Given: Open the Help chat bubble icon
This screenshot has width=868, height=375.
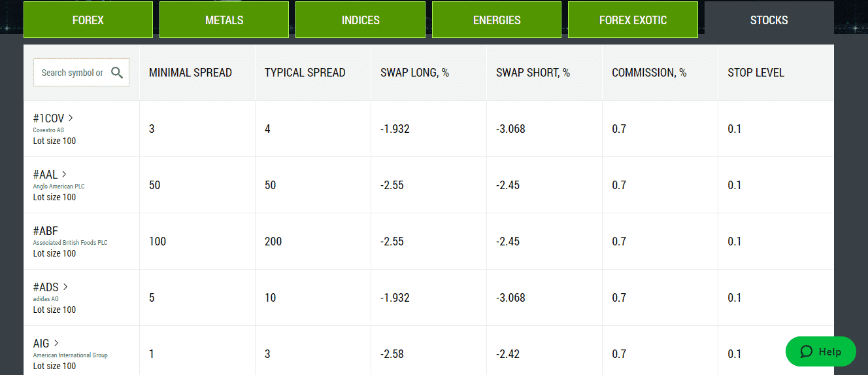Looking at the screenshot, I should (806, 352).
